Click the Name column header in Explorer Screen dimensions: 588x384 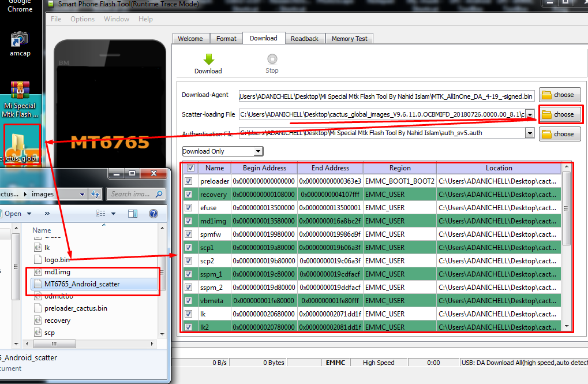42,230
